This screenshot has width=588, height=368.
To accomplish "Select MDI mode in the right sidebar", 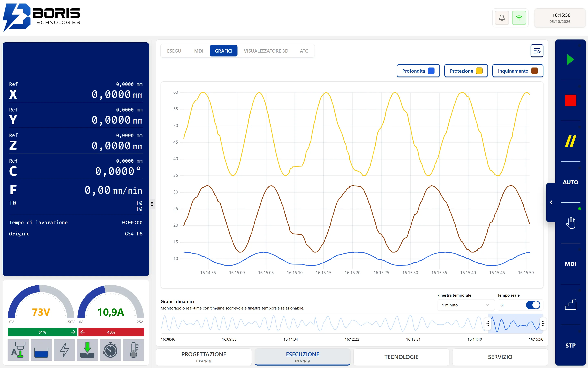I will pyautogui.click(x=570, y=264).
